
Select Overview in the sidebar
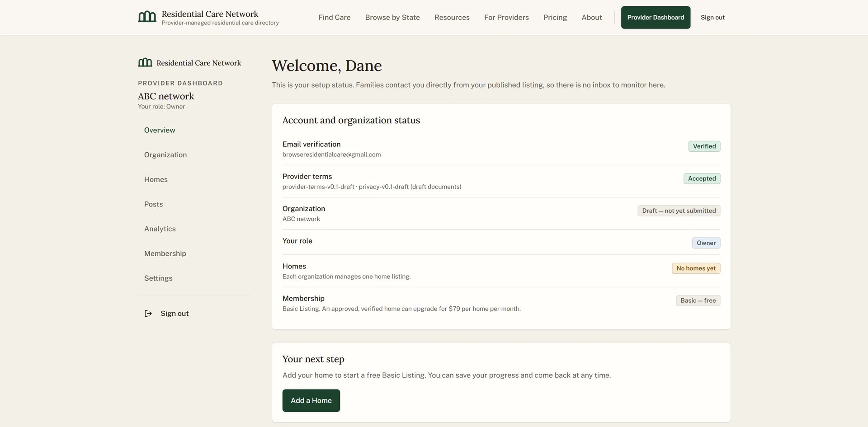point(160,130)
